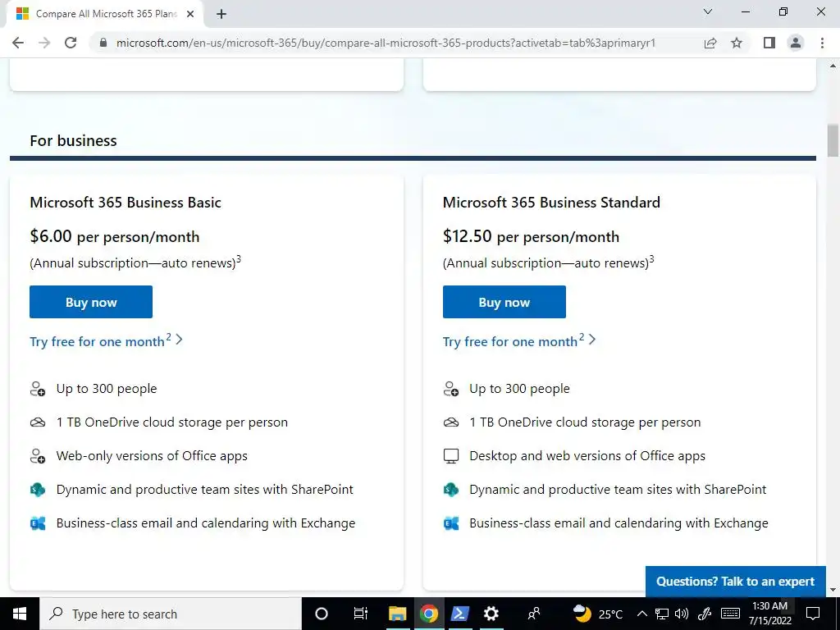Click the OneDrive cloud icon in Business Standard

tap(451, 422)
